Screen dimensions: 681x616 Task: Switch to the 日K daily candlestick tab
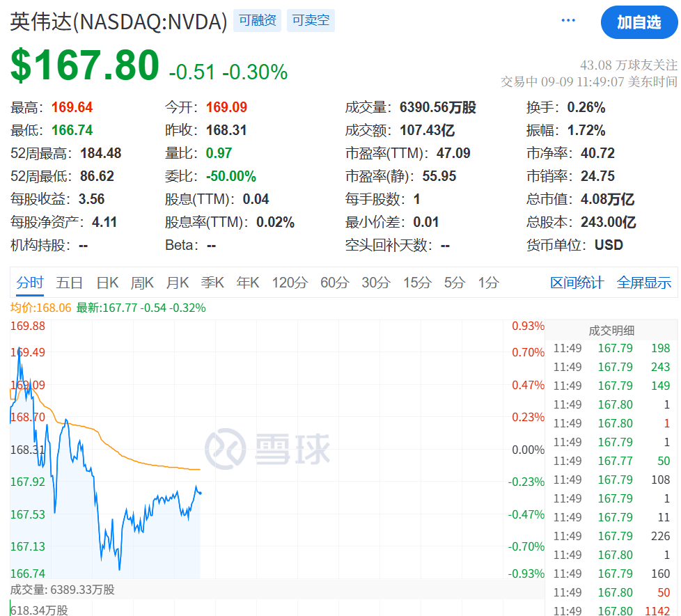point(107,283)
